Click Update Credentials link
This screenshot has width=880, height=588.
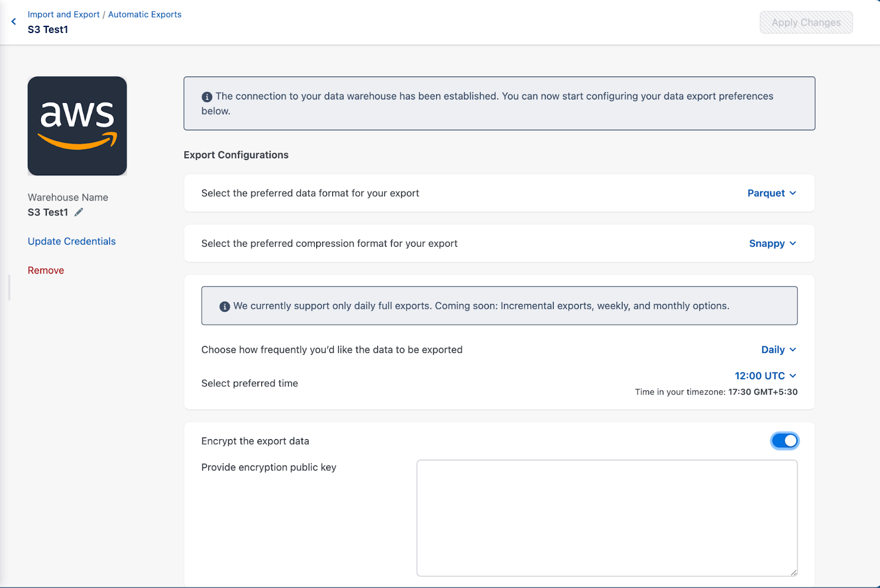71,241
